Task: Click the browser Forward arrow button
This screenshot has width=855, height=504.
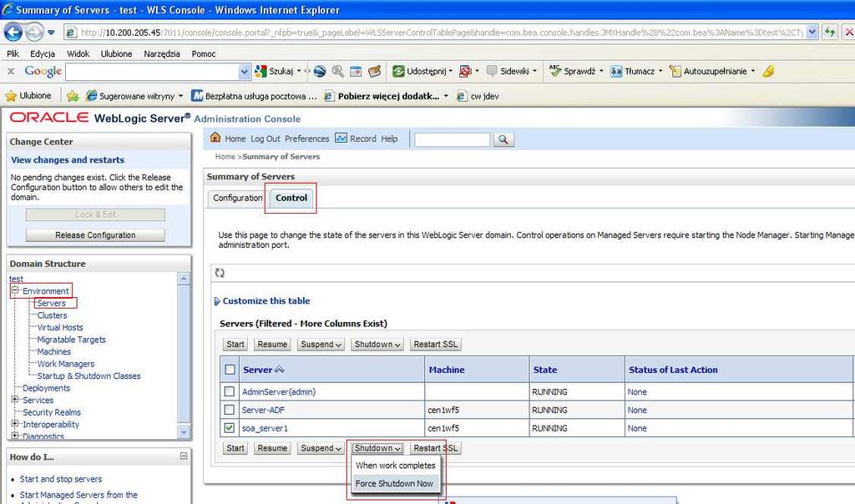Action: 34,33
